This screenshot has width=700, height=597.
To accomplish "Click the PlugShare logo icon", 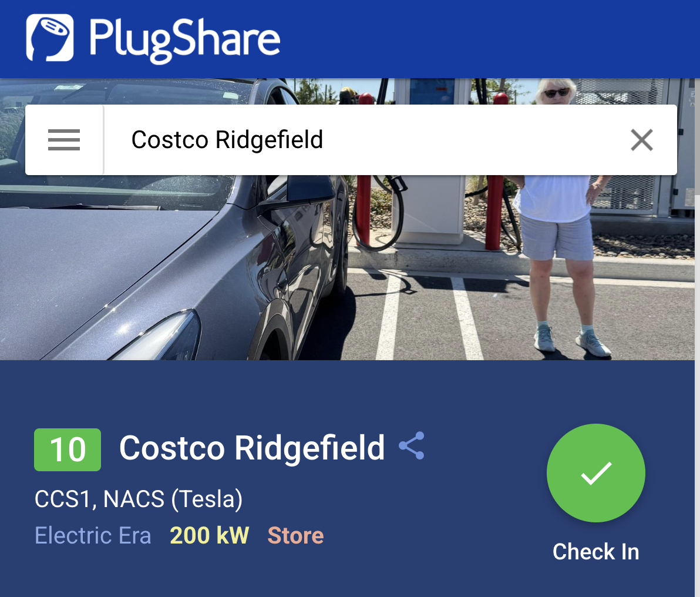I will coord(50,38).
